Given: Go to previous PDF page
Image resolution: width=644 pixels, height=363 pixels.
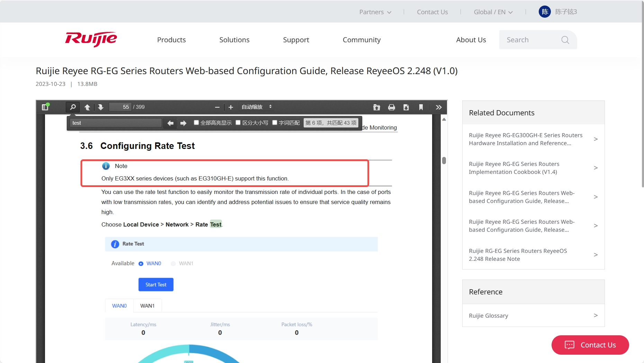Looking at the screenshot, I should tap(87, 107).
